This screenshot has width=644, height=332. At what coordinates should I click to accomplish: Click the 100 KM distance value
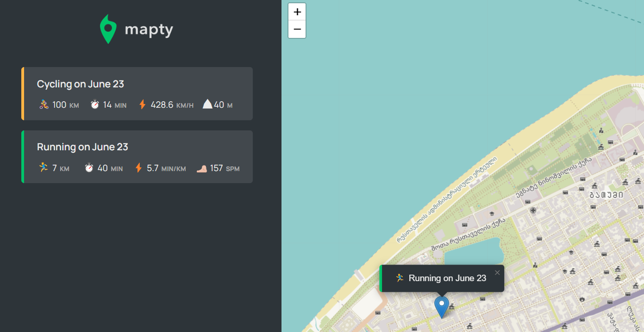66,105
